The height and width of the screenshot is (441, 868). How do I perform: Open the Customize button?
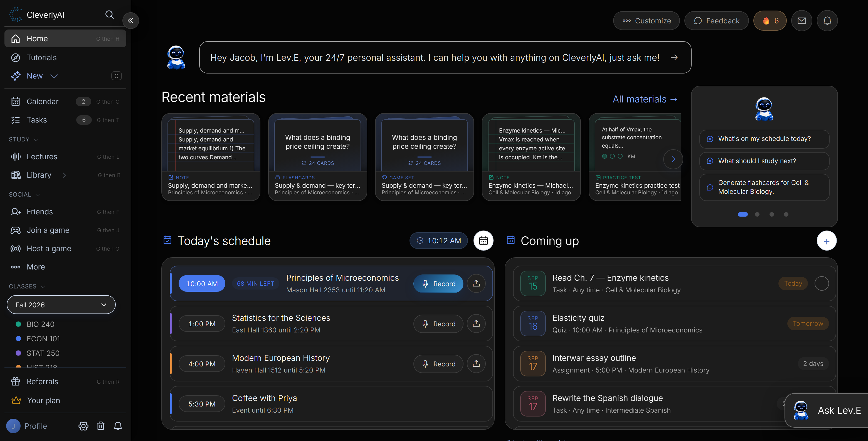tap(646, 21)
